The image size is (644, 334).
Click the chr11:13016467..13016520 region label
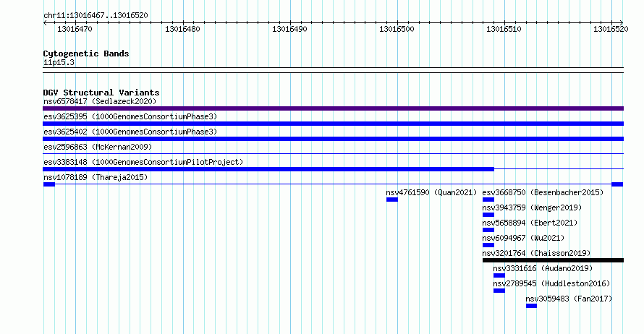point(96,15)
